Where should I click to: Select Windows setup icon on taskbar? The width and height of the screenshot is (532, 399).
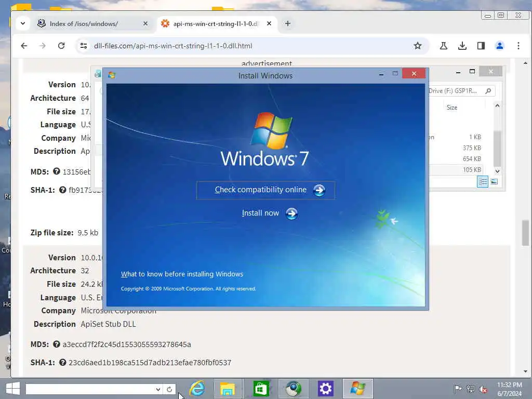point(358,389)
